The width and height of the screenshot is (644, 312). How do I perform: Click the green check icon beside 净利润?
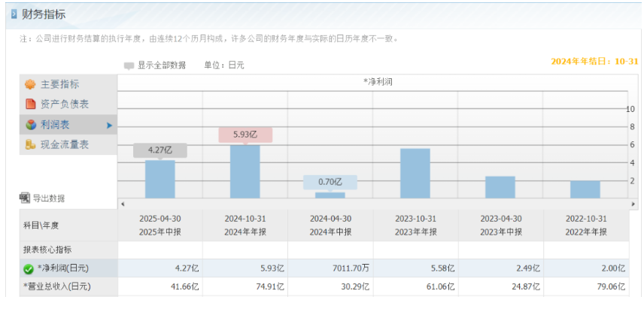(29, 269)
